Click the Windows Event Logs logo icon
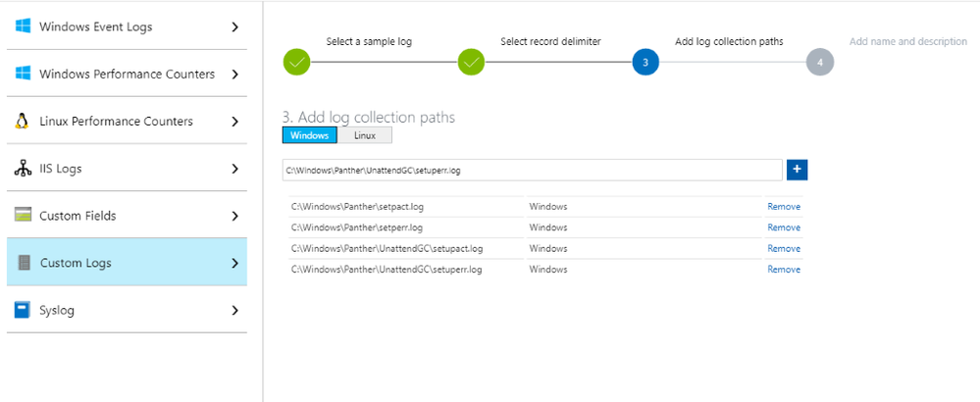This screenshot has height=402, width=980. click(x=24, y=26)
